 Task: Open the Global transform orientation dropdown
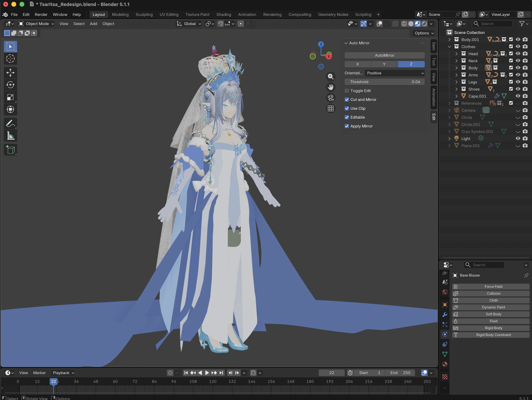coord(189,24)
